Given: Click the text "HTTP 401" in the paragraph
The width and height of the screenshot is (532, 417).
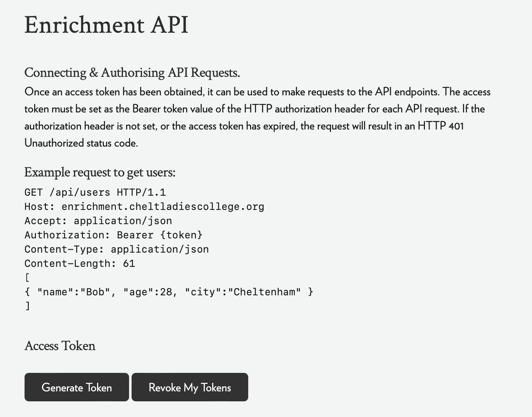Looking at the screenshot, I should click(x=441, y=126).
